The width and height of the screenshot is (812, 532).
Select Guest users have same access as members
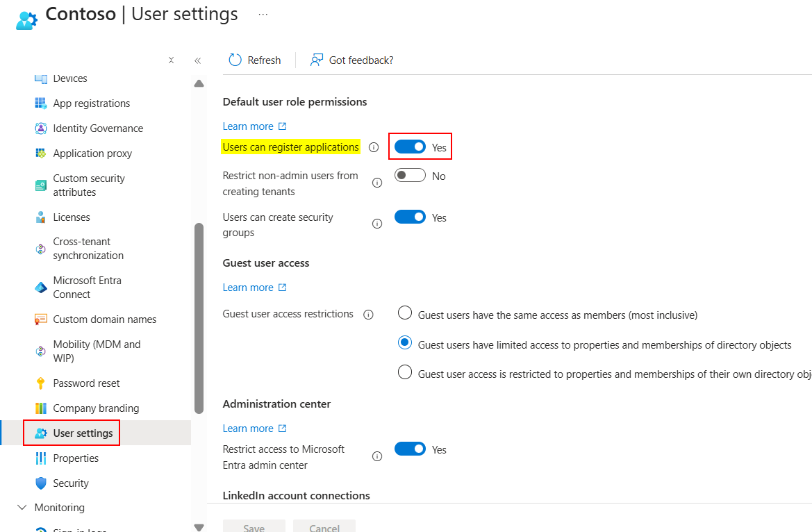point(404,313)
